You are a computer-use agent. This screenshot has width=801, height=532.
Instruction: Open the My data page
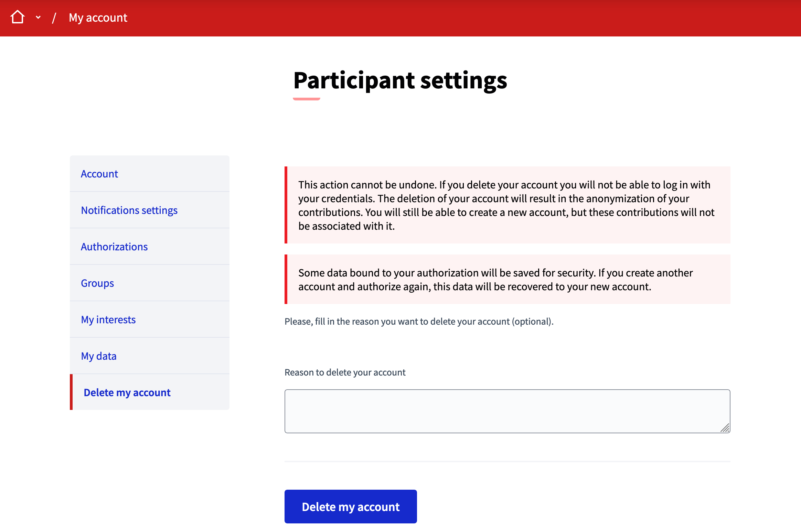[99, 356]
